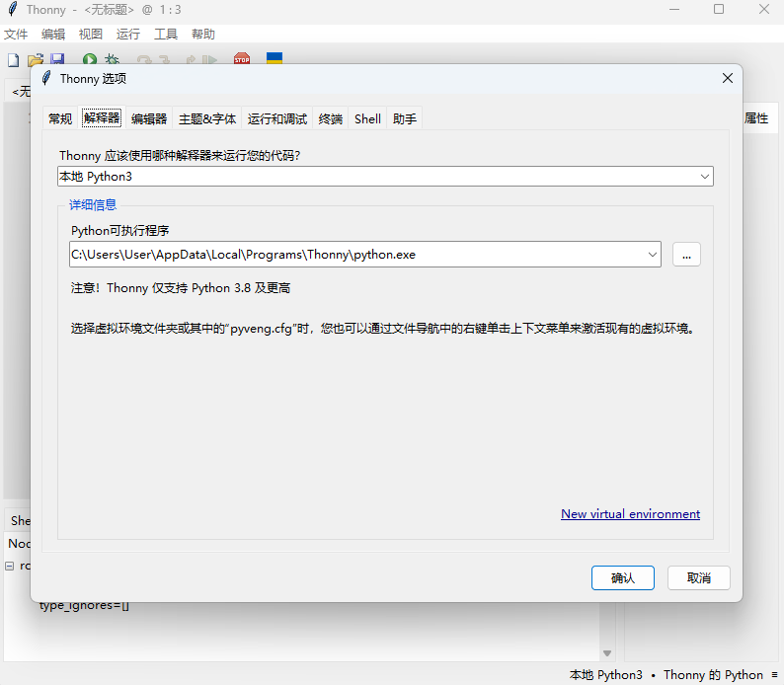Viewport: 784px width, 685px height.
Task: Open the 工具 menu in menu bar
Action: (166, 34)
